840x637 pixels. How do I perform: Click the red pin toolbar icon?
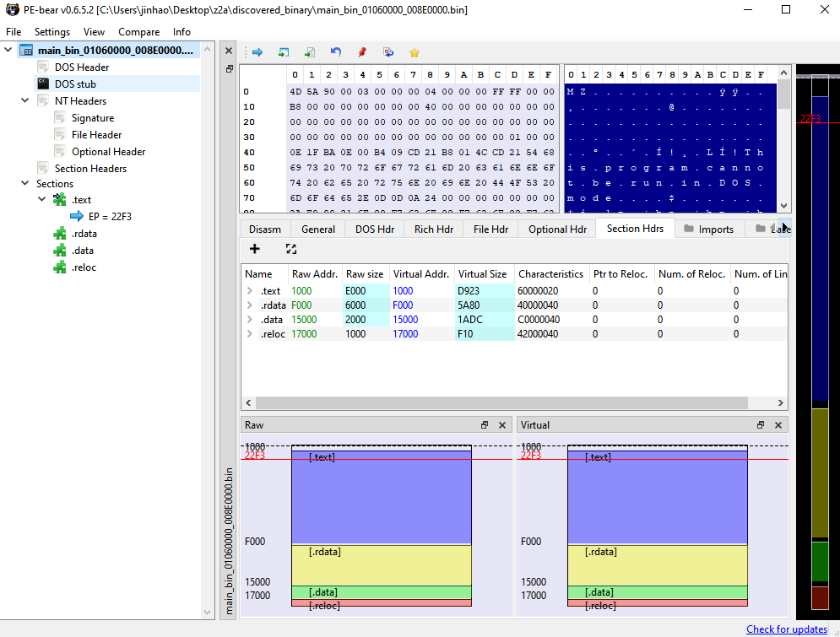tap(362, 52)
